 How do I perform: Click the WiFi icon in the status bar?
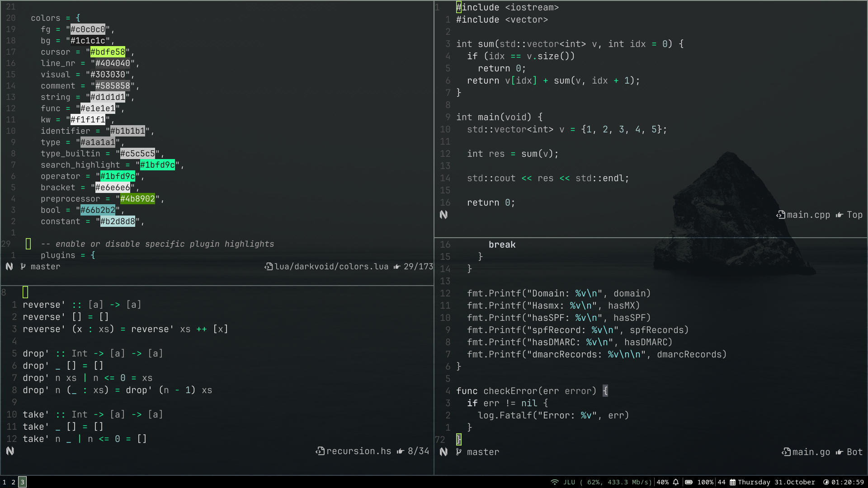[x=554, y=482]
